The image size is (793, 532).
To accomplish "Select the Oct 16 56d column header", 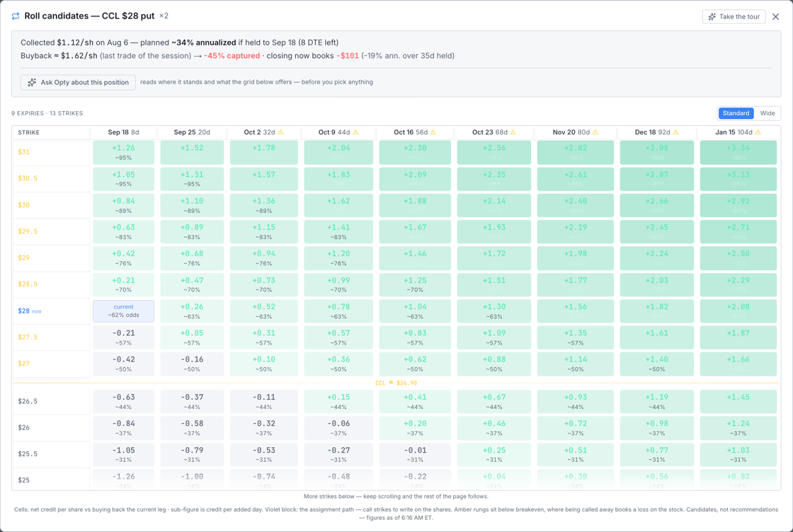I will point(415,132).
